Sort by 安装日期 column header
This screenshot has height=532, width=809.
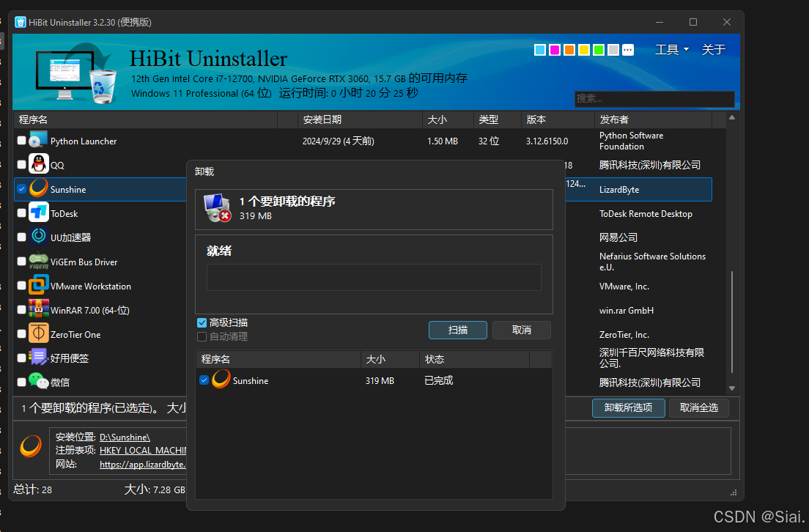(360, 119)
